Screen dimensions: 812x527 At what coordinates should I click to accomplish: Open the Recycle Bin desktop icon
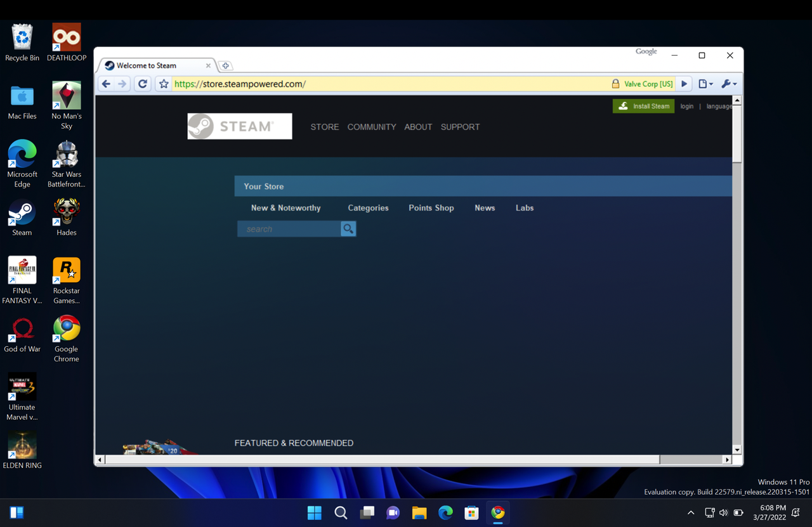click(x=22, y=43)
